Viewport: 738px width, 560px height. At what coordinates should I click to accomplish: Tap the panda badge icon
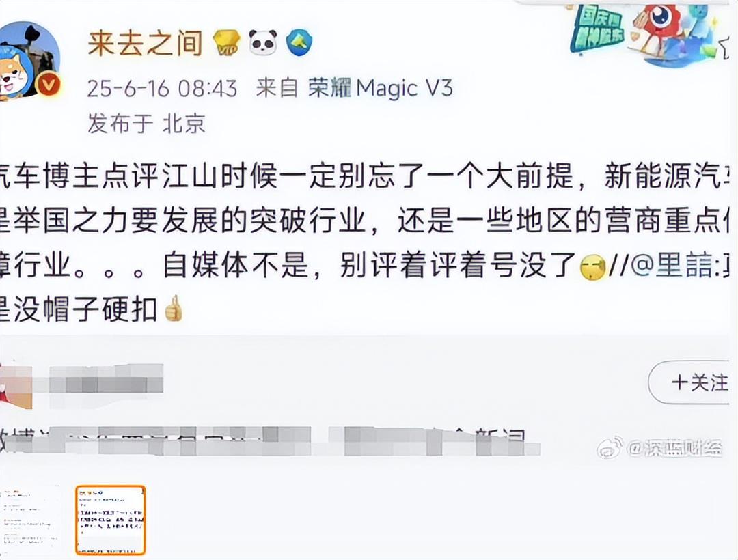(263, 42)
